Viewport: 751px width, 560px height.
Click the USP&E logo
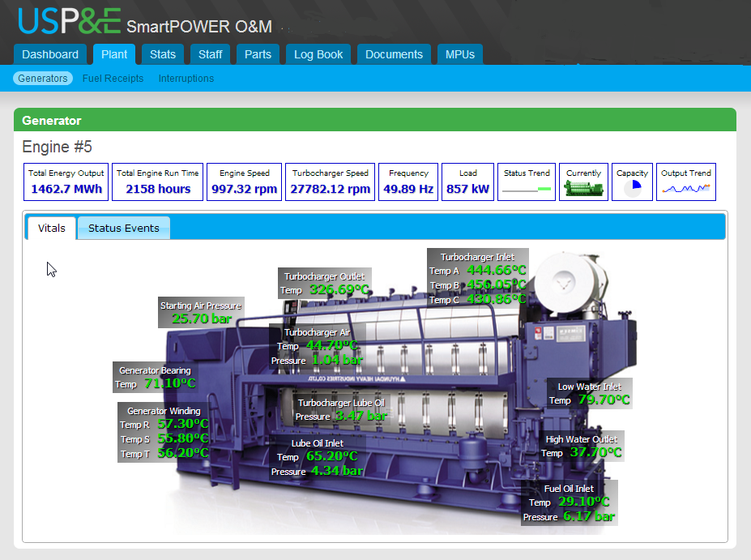pos(69,22)
